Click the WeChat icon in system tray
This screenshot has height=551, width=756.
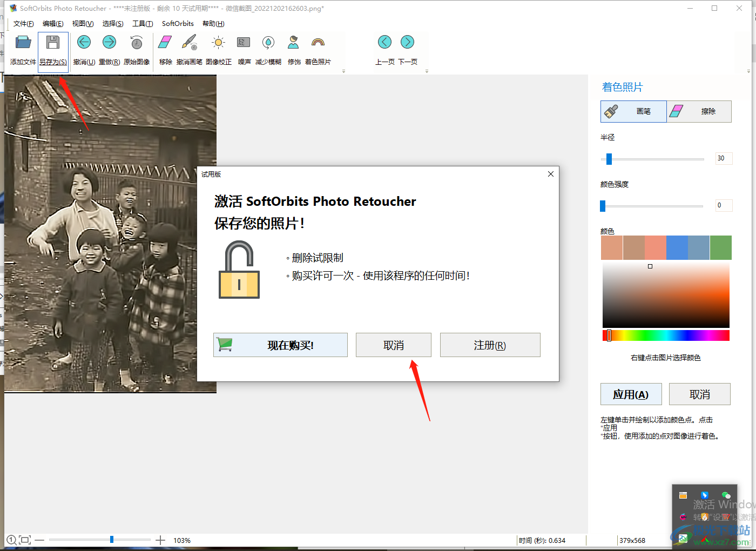(x=726, y=495)
